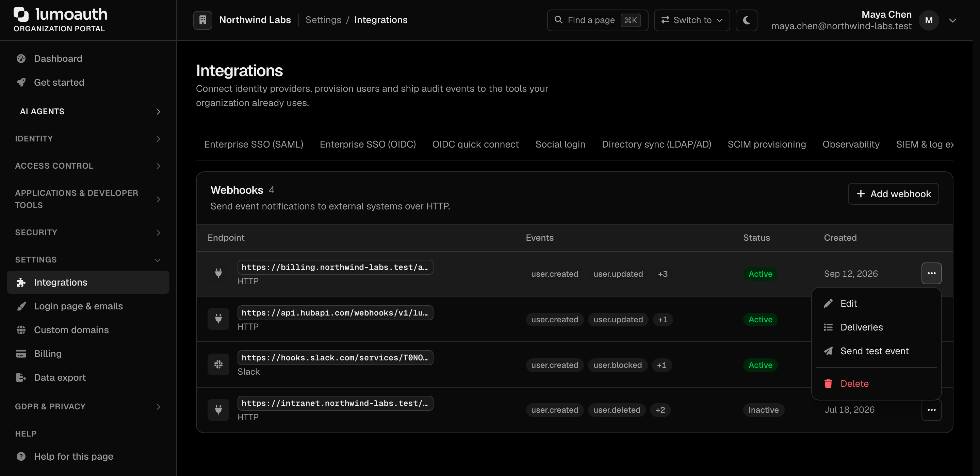This screenshot has width=980, height=476.
Task: Select the SCIM provisioning tab
Action: [767, 144]
